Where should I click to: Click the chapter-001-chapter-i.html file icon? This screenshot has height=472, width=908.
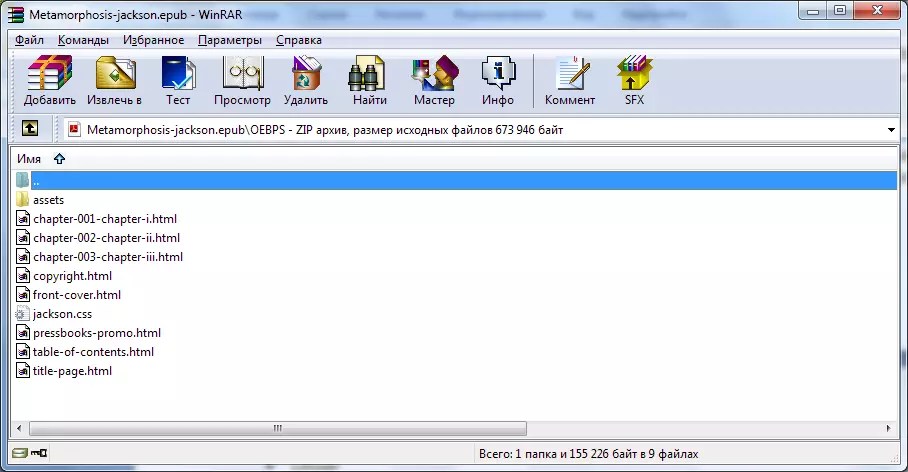click(23, 219)
